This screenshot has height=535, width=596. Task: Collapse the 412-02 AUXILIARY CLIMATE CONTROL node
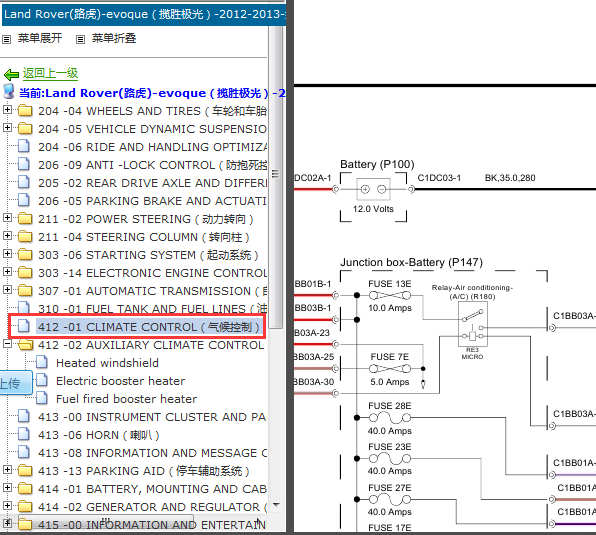pyautogui.click(x=7, y=343)
